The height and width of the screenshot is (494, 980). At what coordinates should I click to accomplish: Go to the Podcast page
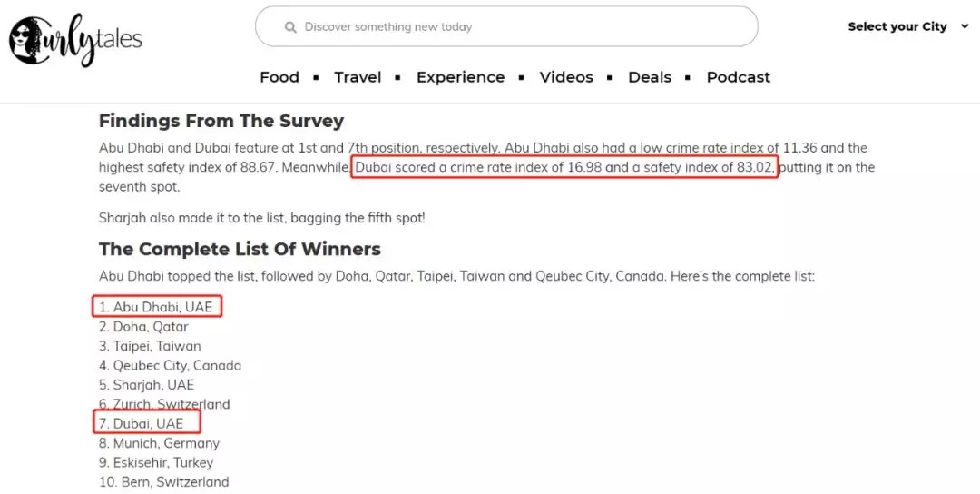coord(738,77)
